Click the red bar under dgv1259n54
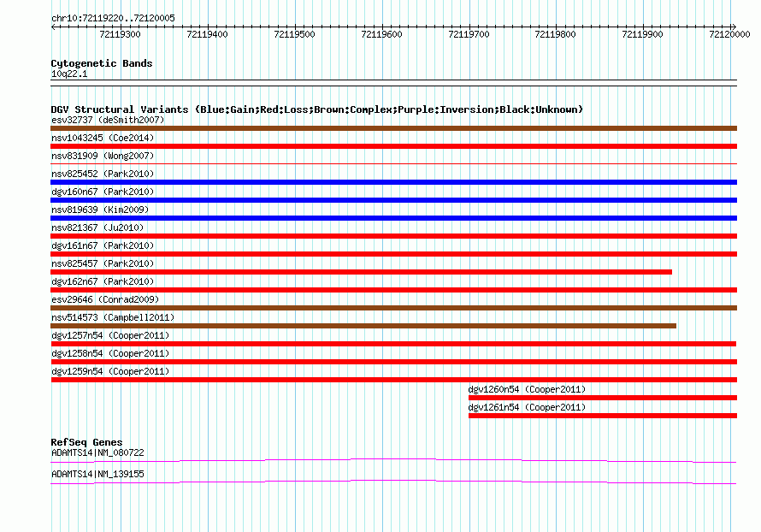This screenshot has height=532, width=761. click(393, 380)
